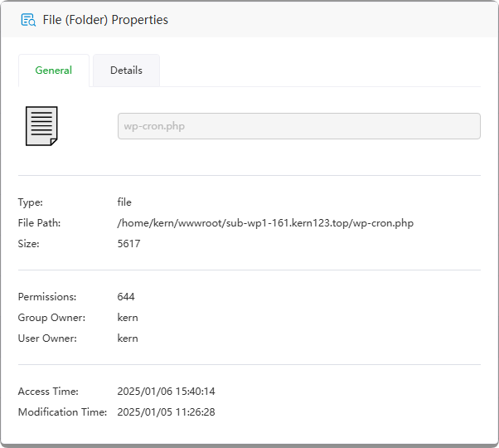The image size is (499, 448).
Task: Click the Group Owner label
Action: pos(50,318)
